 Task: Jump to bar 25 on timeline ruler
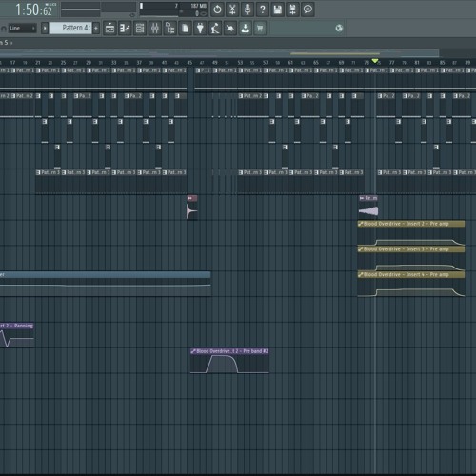(x=63, y=63)
